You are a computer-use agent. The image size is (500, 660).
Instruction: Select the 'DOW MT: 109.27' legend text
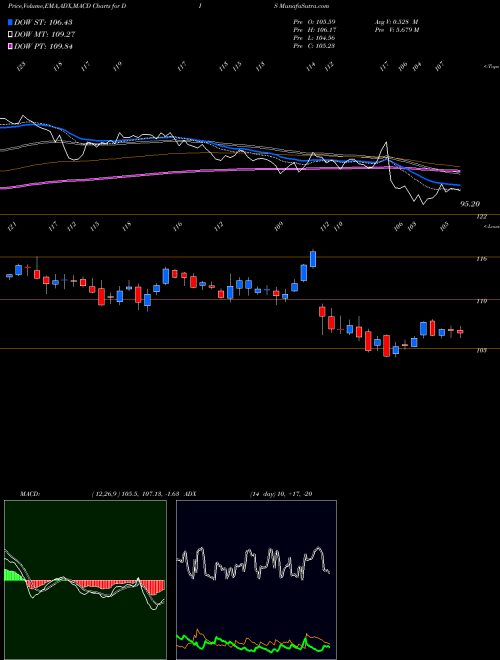point(45,34)
